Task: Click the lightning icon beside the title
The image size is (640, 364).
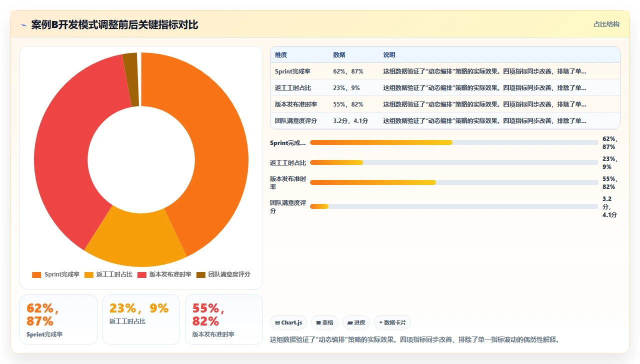Action: (23, 25)
